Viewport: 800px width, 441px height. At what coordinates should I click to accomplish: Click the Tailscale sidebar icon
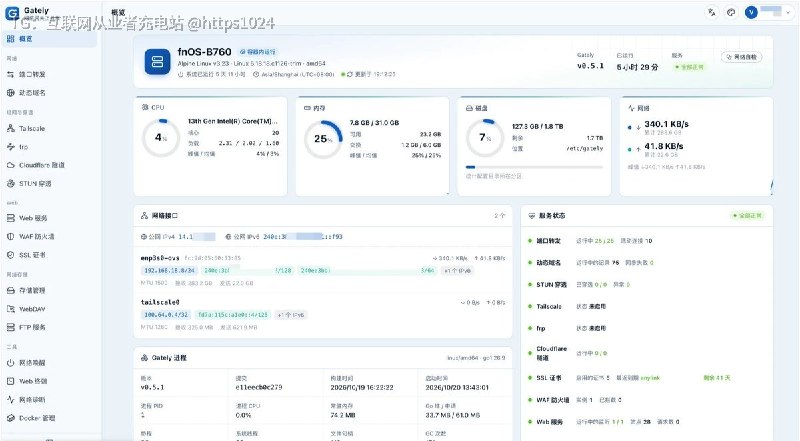[10, 129]
